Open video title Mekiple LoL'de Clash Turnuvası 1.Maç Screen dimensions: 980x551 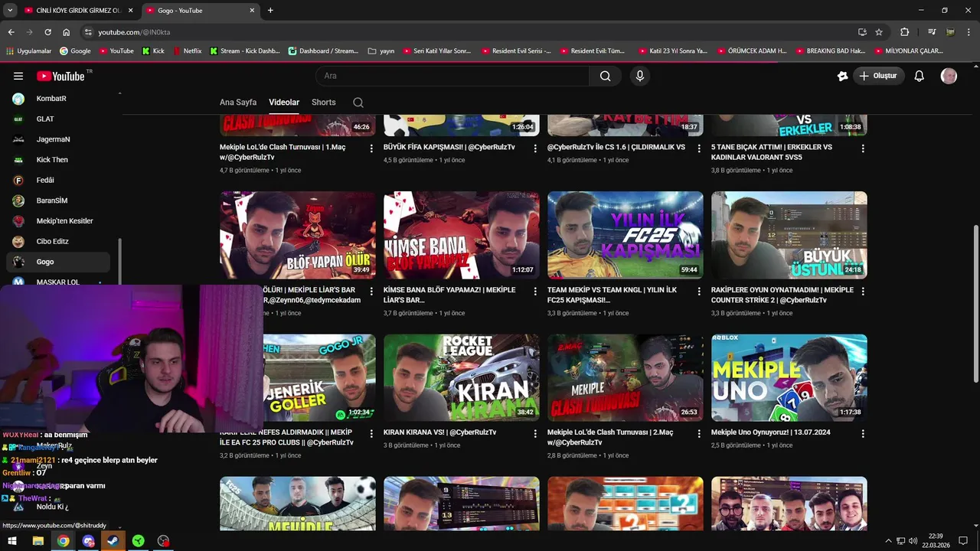(x=283, y=152)
